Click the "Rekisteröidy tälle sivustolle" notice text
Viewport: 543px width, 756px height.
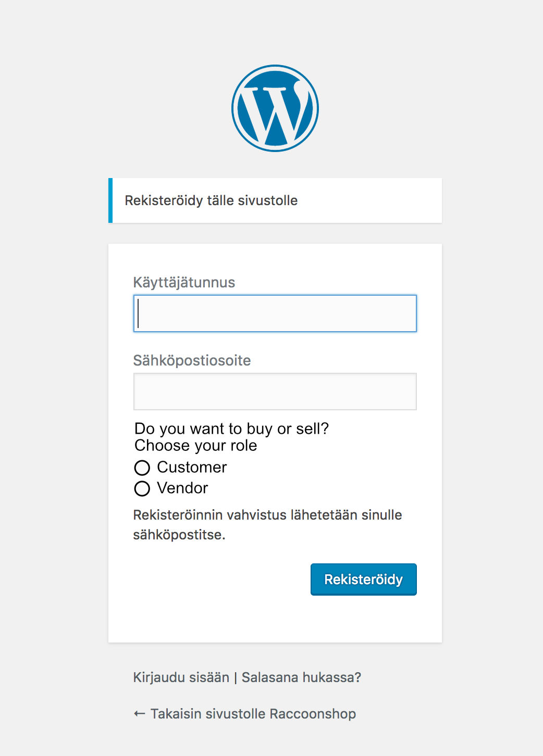tap(211, 200)
